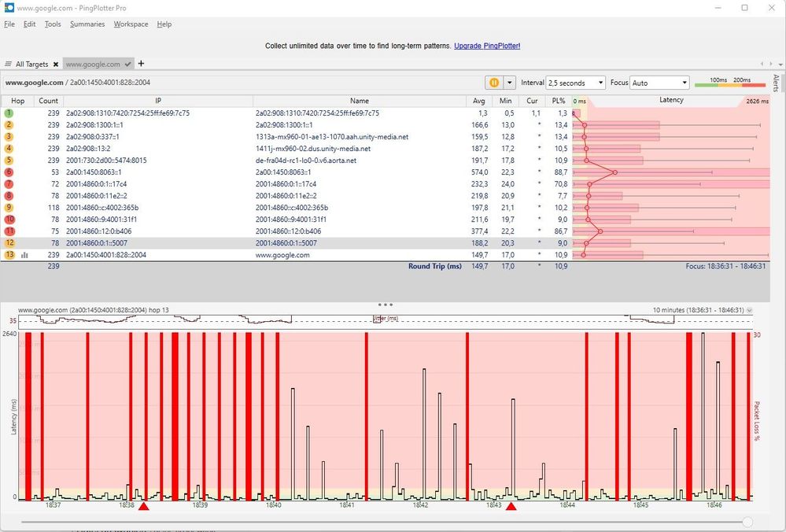The width and height of the screenshot is (786, 532).
Task: Select red hop 6 circle icon
Action: (x=9, y=172)
